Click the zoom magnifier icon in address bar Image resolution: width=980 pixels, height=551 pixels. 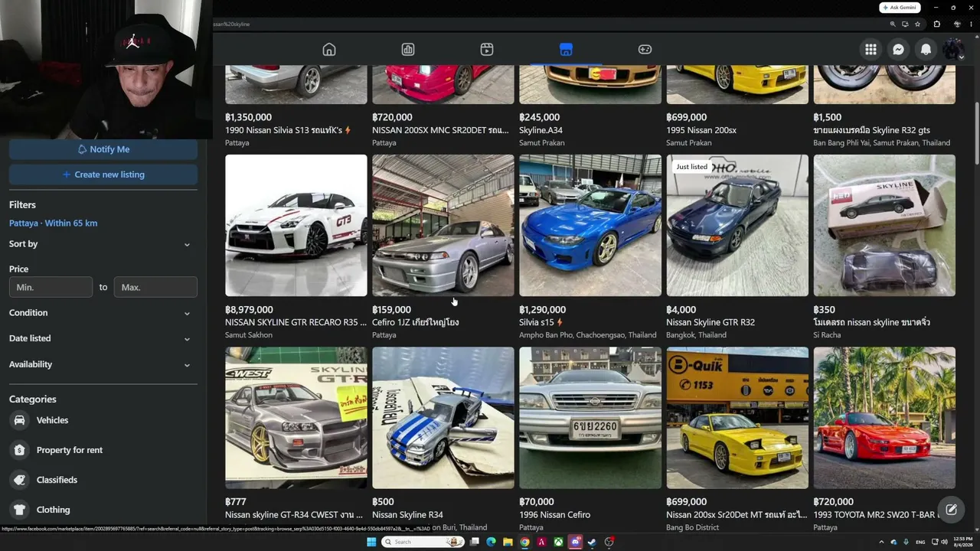(x=893, y=24)
